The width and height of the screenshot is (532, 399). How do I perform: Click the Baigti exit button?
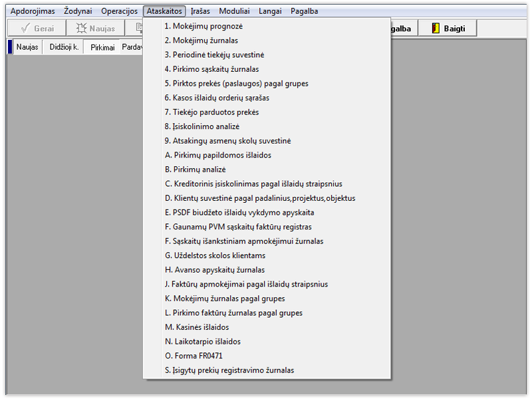[448, 28]
